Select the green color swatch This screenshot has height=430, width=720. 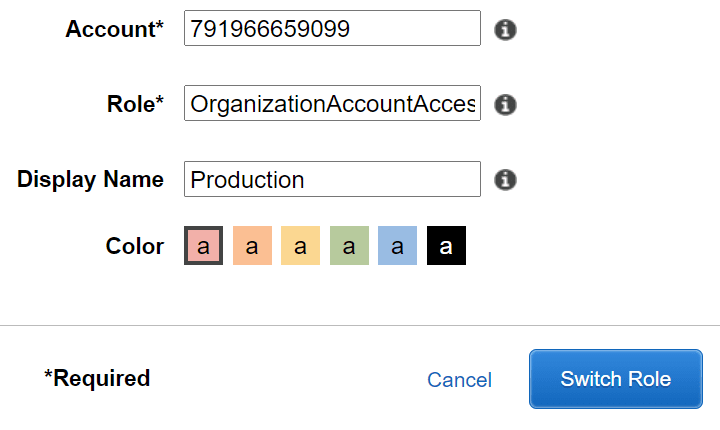tap(349, 246)
